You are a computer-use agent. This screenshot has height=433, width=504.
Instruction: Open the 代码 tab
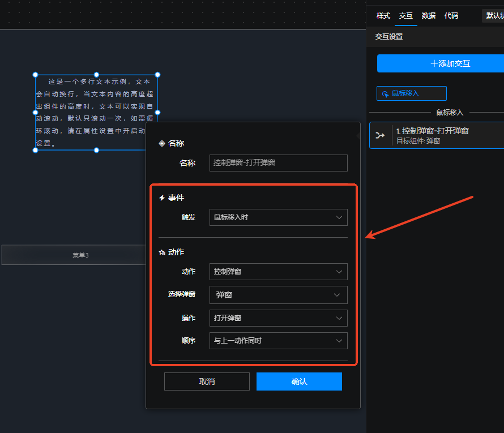coord(451,16)
